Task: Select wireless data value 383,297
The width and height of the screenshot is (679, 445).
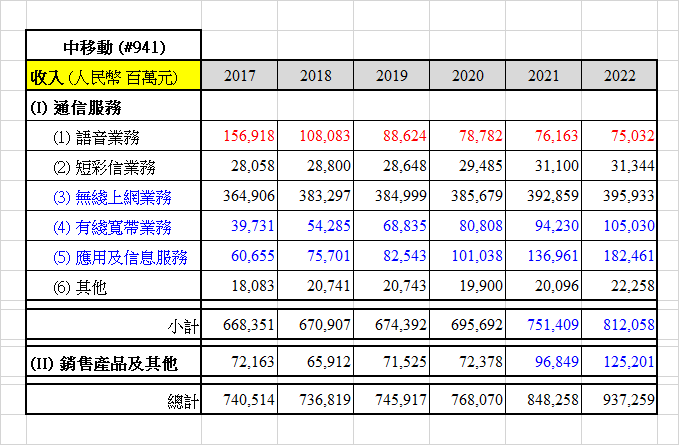Action: click(x=325, y=196)
